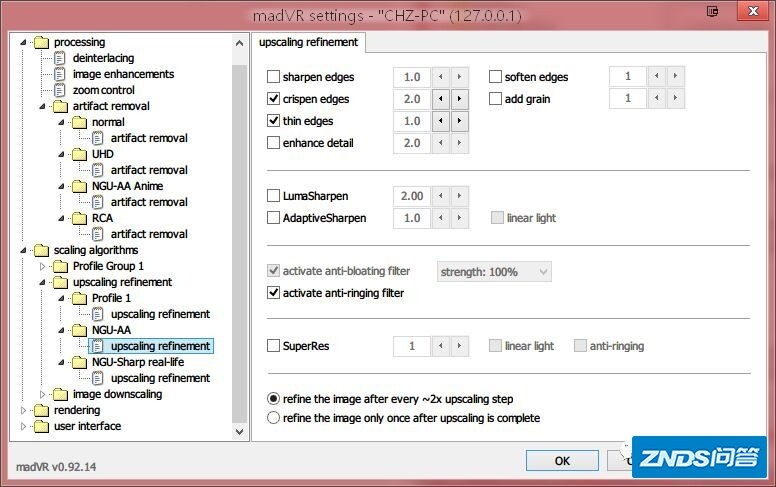The width and height of the screenshot is (776, 487).
Task: Enable the soften edges checkbox
Action: pos(495,77)
